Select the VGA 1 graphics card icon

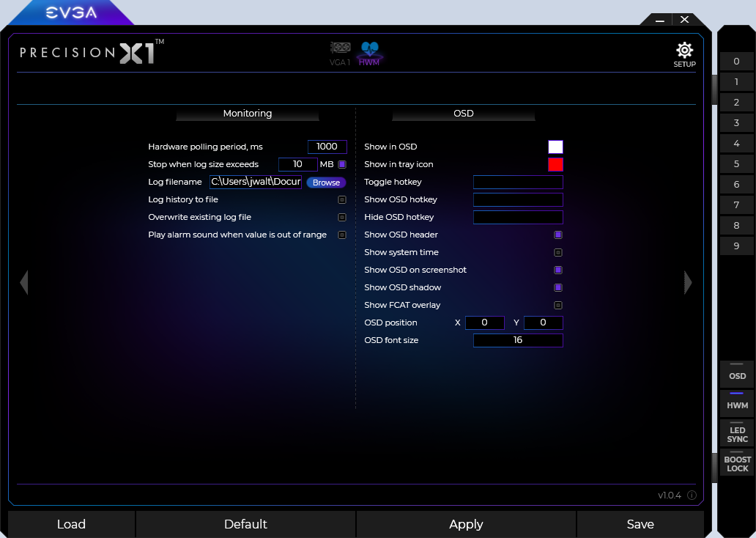[340, 54]
